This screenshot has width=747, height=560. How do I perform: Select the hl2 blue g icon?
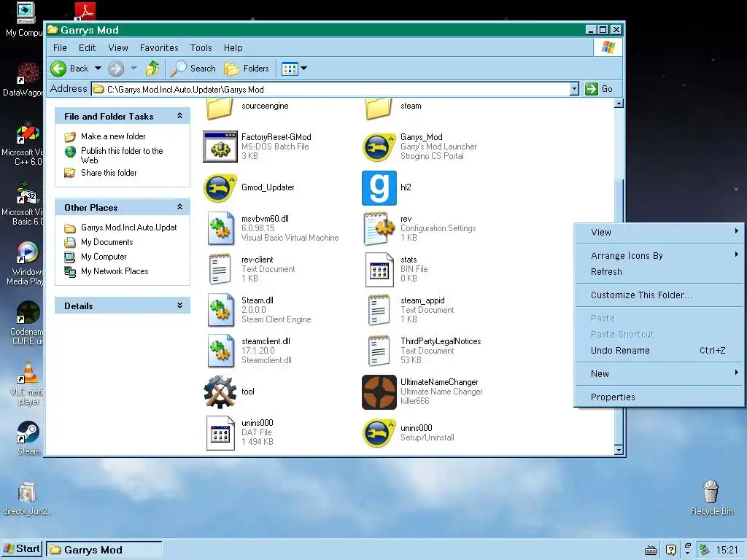pyautogui.click(x=379, y=187)
